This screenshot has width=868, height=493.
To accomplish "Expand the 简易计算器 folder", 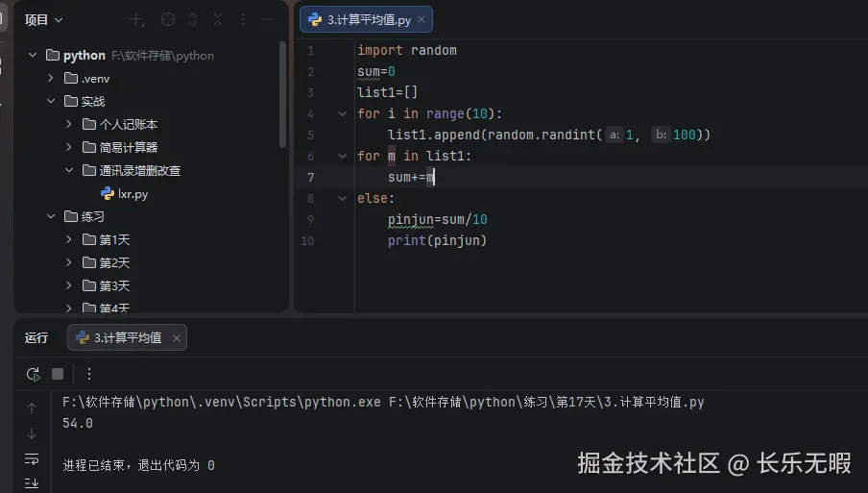I will pyautogui.click(x=68, y=147).
